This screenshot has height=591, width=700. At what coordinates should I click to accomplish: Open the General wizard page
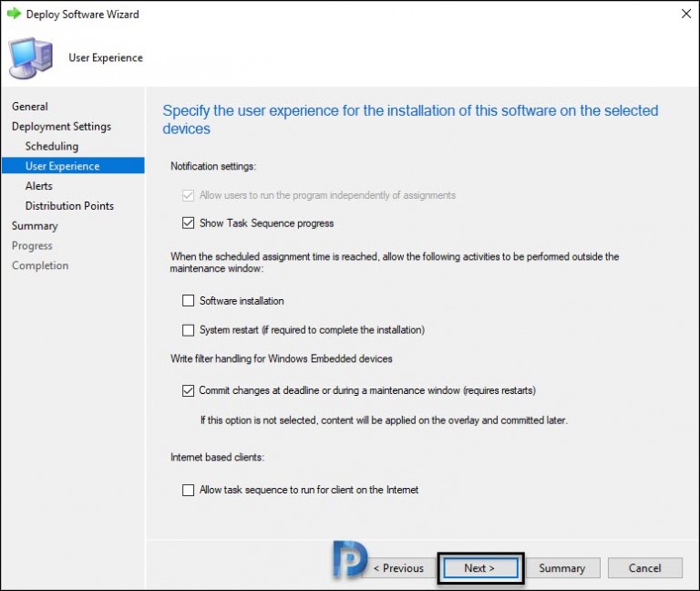point(30,107)
